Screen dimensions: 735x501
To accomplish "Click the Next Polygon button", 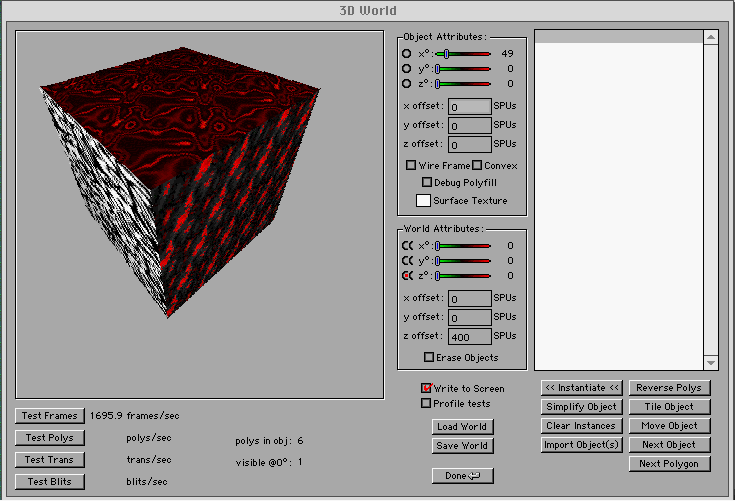I will (x=669, y=464).
